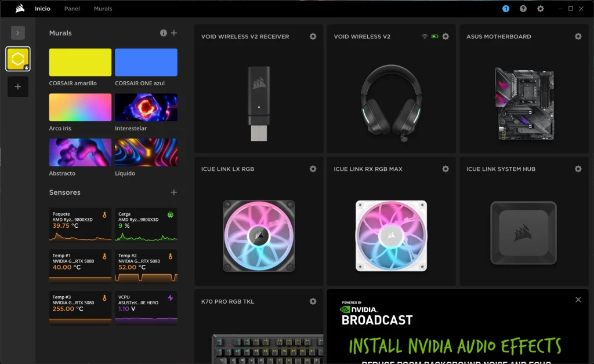
Task: Close the NVIDIA Broadcast banner
Action: tap(578, 300)
